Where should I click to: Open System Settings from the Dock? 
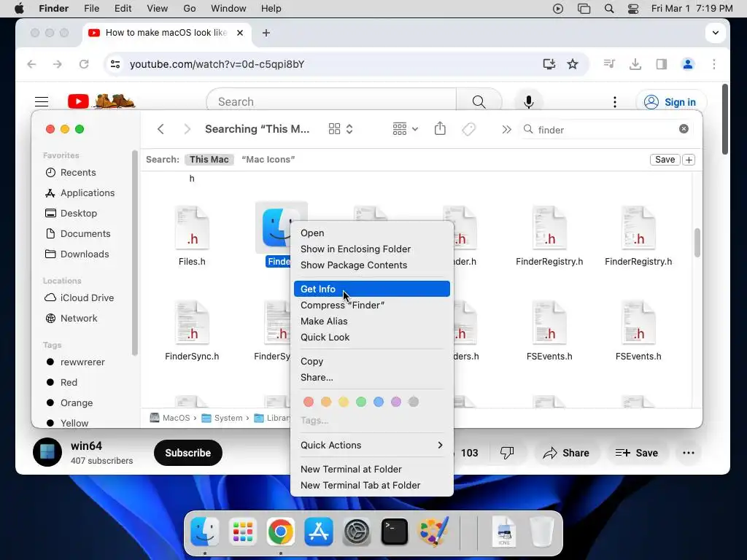pos(356,532)
